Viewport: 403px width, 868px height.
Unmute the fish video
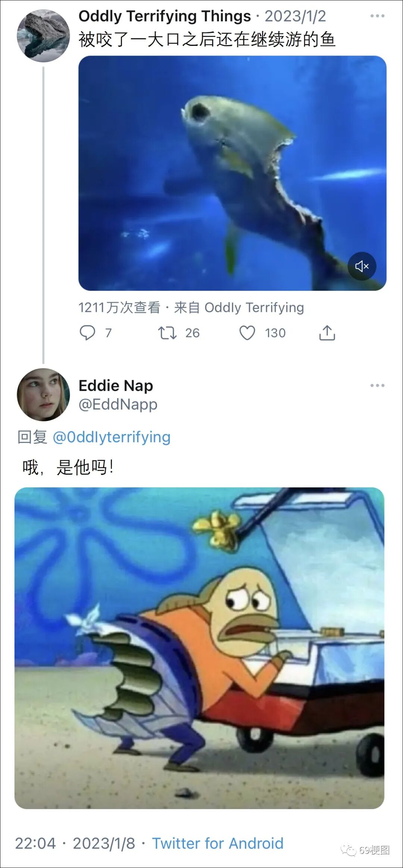click(362, 266)
